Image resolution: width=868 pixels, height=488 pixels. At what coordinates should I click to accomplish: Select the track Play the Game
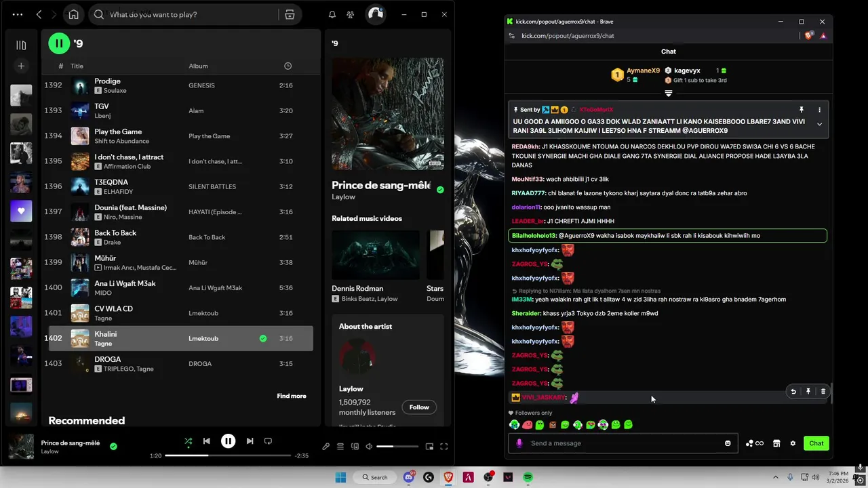pyautogui.click(x=180, y=136)
